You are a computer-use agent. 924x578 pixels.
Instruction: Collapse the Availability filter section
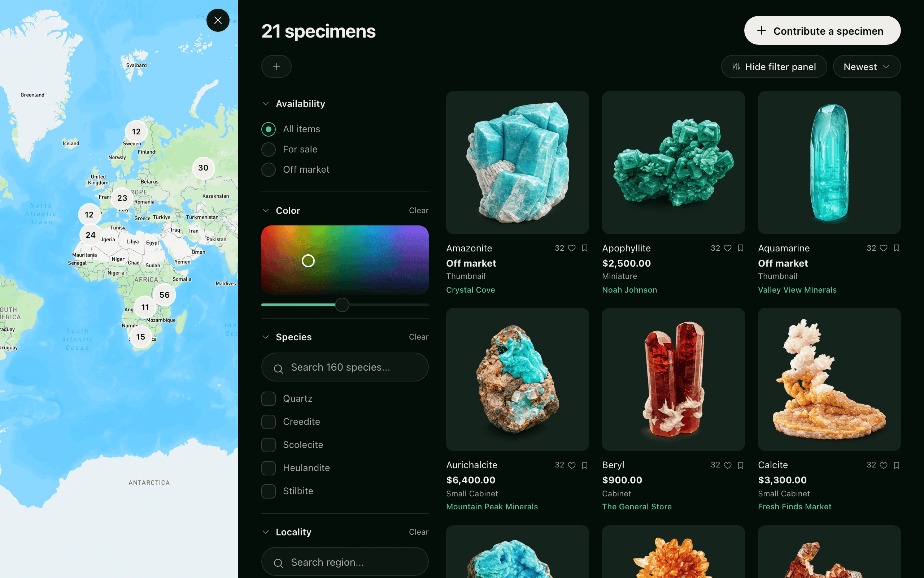266,104
